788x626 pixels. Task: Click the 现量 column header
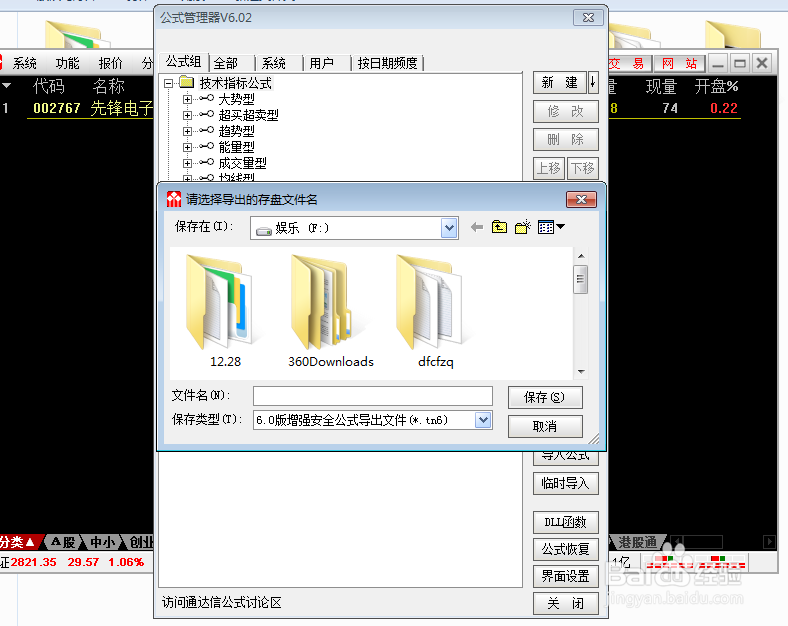tap(661, 86)
